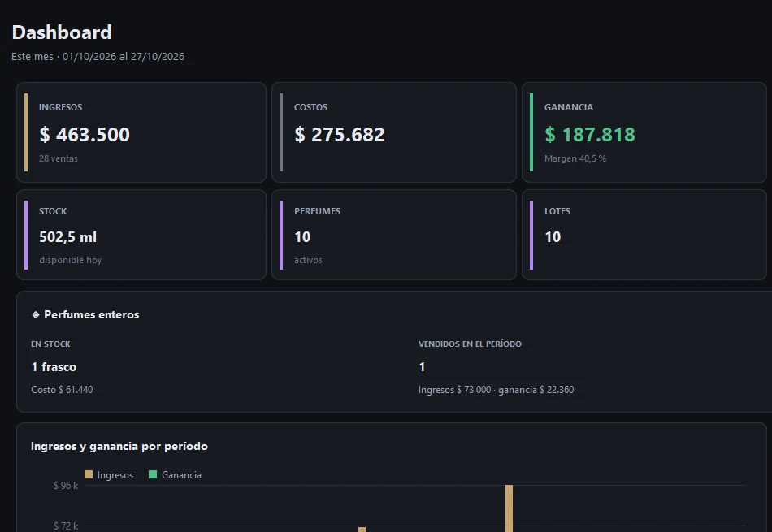Click 'Ingresos $ 73.000 · ganancia $ 22.360' text

(496, 390)
